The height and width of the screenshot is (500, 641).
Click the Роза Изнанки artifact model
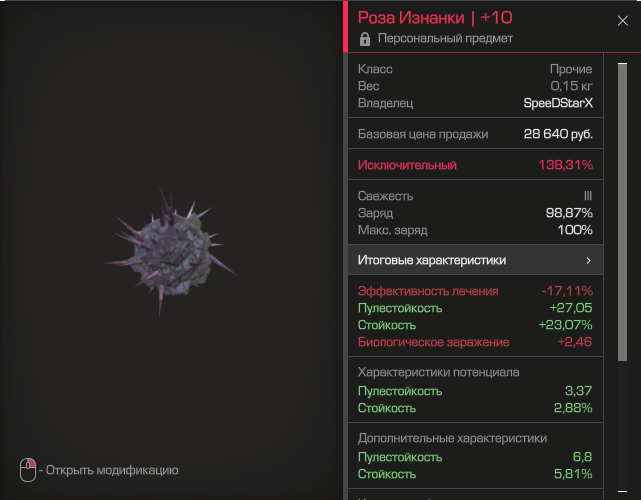(x=170, y=250)
